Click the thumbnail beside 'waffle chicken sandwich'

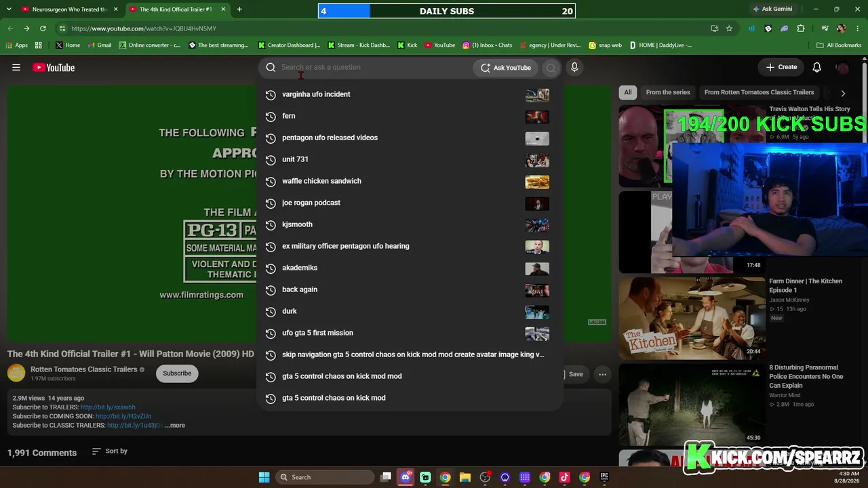pyautogui.click(x=537, y=182)
